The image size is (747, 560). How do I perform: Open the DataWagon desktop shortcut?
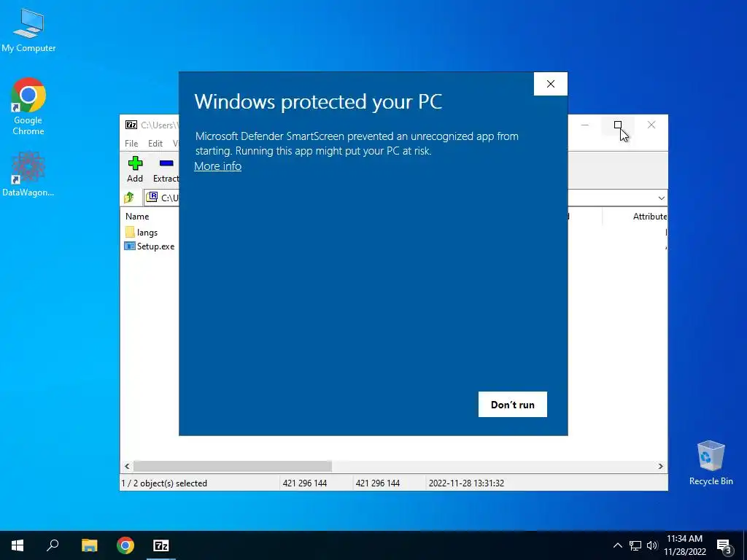click(x=28, y=174)
